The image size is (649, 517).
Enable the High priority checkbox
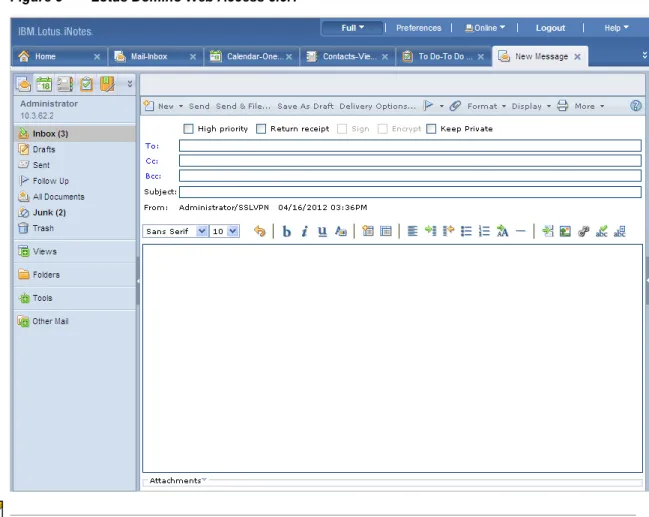pos(188,129)
